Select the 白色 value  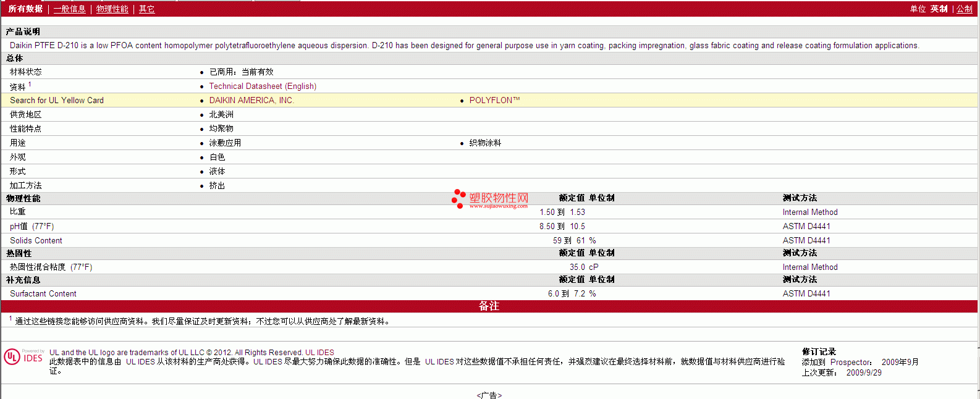[x=217, y=157]
